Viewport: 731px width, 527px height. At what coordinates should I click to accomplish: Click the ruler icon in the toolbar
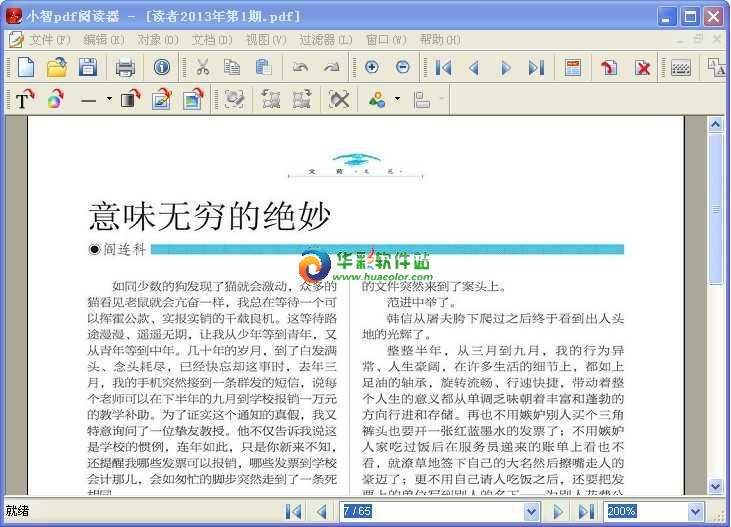(x=681, y=68)
